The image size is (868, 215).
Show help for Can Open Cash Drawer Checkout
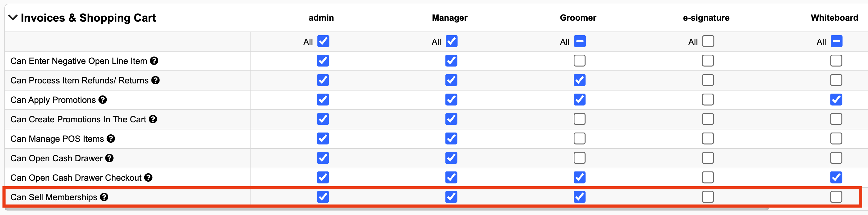pos(148,178)
